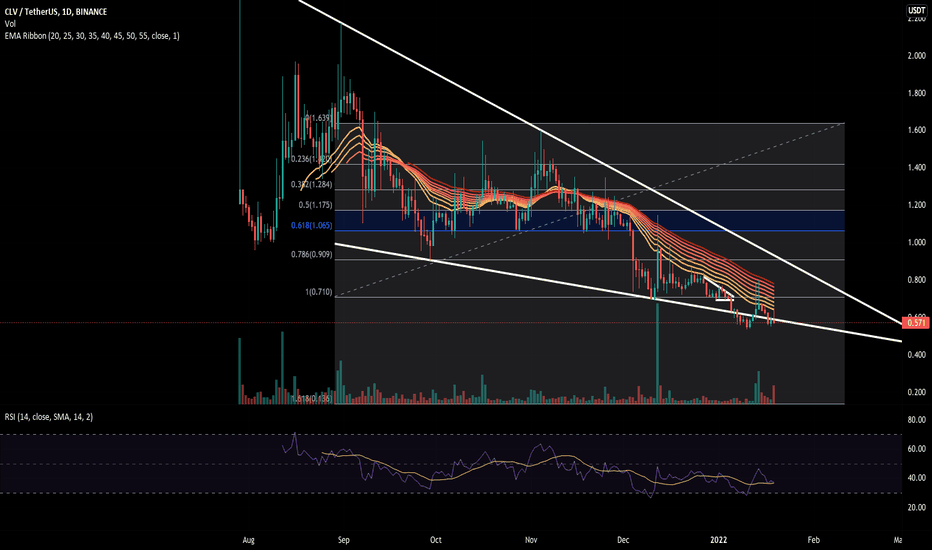Click the 1.200 price axis label

tap(917, 205)
